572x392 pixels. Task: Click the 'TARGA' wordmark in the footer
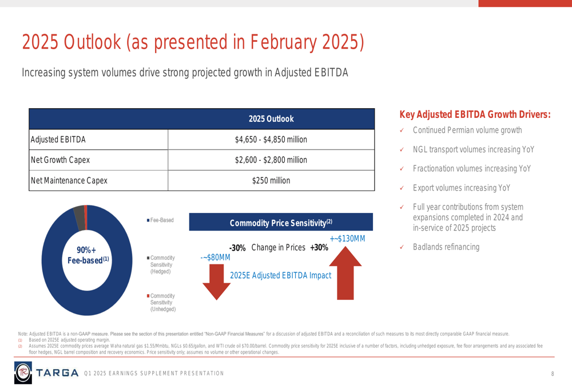click(57, 373)
